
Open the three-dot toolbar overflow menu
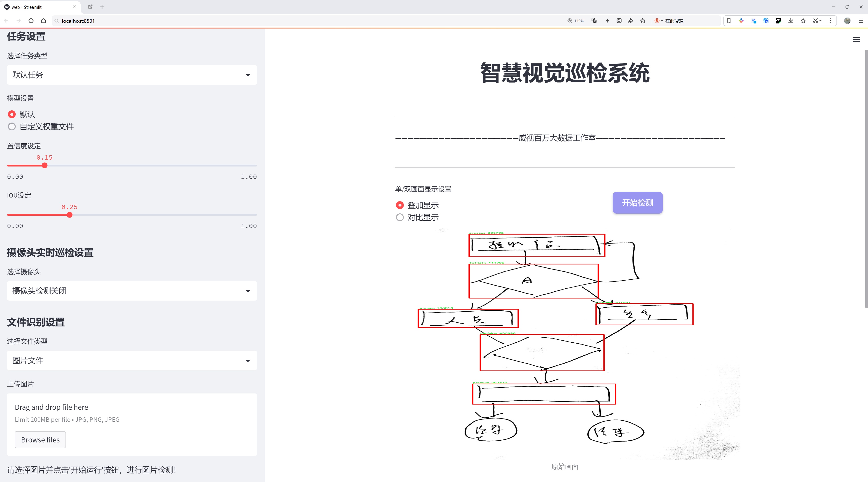tap(831, 21)
